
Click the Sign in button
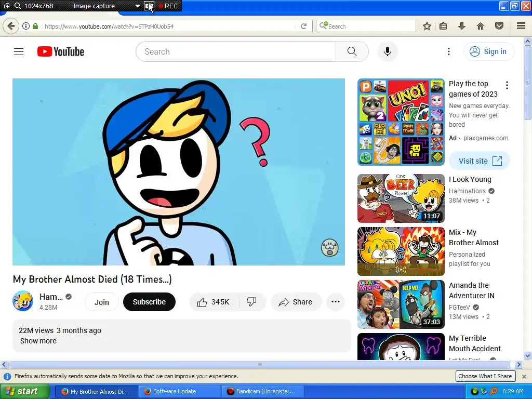tap(488, 51)
